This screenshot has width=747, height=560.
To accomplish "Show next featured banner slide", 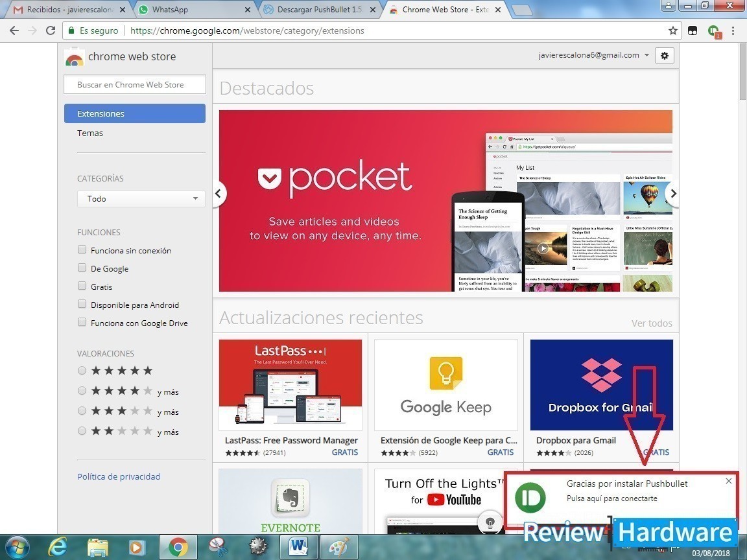I will tap(672, 193).
